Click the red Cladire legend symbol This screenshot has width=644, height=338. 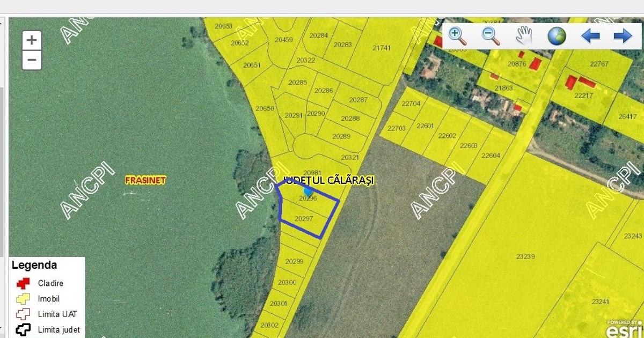point(23,283)
